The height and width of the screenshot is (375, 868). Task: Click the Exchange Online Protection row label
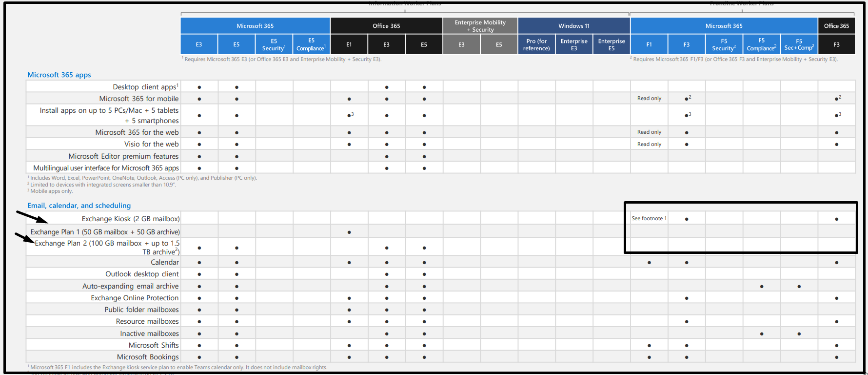tap(135, 298)
